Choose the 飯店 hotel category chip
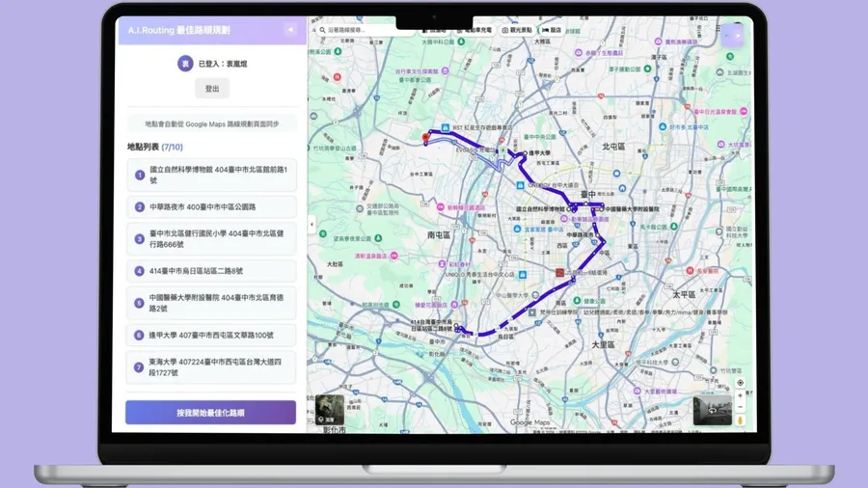Screen dimensions: 868x488 [x=552, y=30]
